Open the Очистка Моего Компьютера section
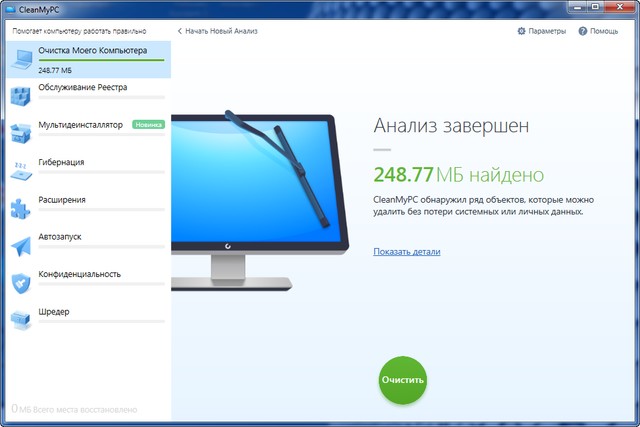Screen dimensions: 640x427 (x=89, y=59)
